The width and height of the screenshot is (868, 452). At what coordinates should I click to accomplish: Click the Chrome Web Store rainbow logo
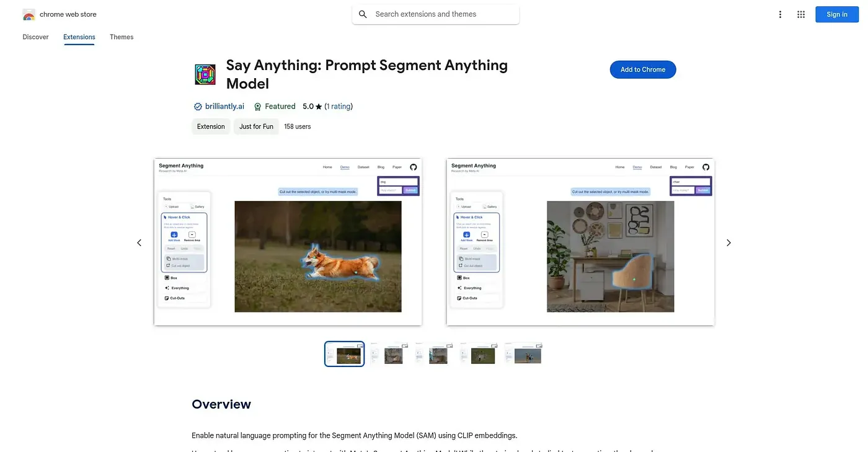pos(29,14)
